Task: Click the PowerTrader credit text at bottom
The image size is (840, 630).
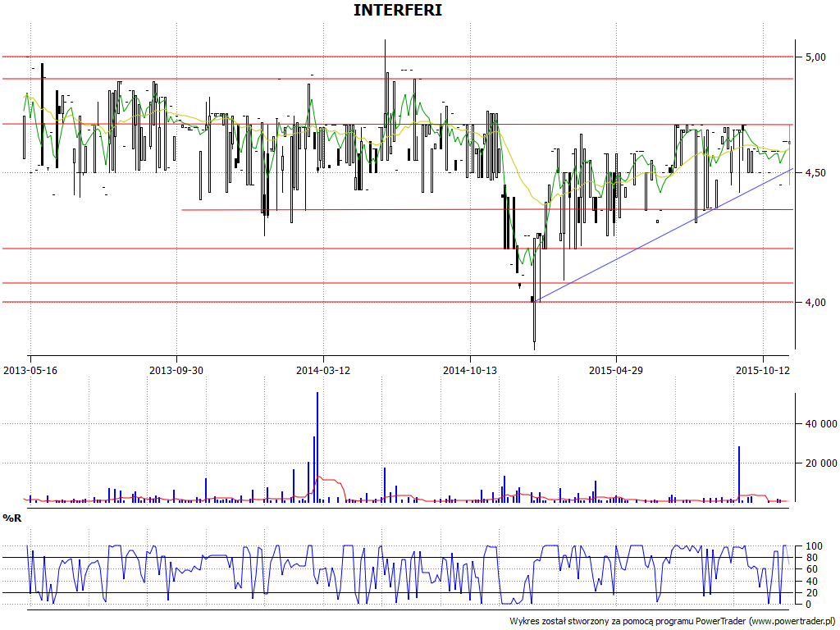Action: point(673,621)
